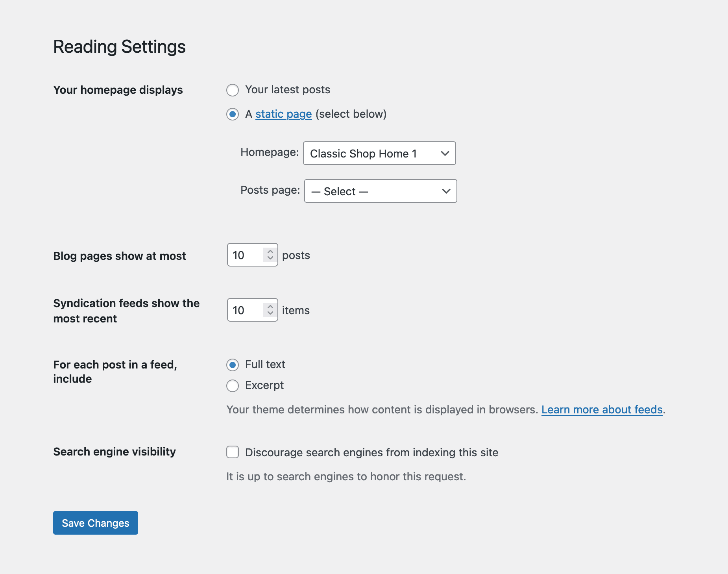Click the 'Search engine visibility' label
Screen dimensions: 728x574
pos(115,452)
